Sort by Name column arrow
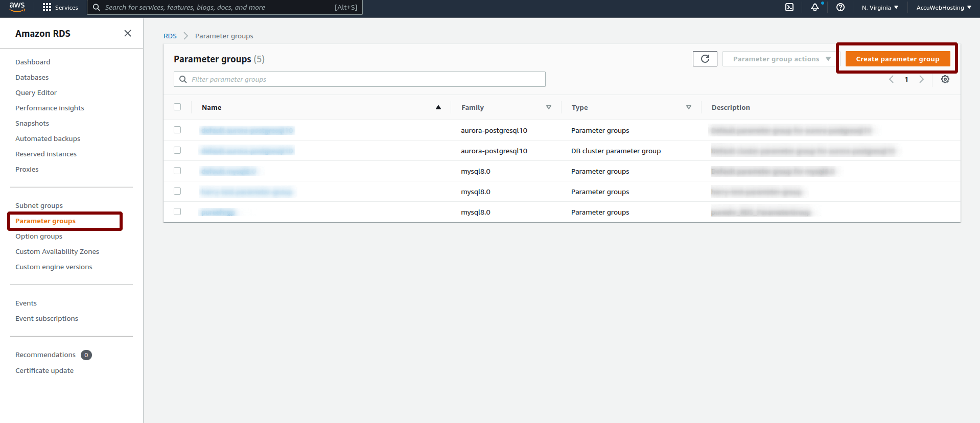Image resolution: width=980 pixels, height=423 pixels. [438, 107]
